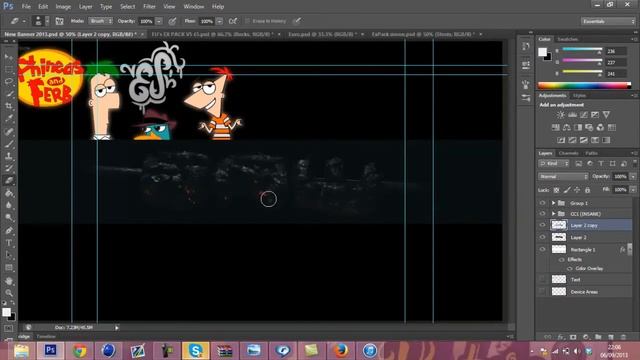Add a Levels adjustment

click(x=572, y=115)
